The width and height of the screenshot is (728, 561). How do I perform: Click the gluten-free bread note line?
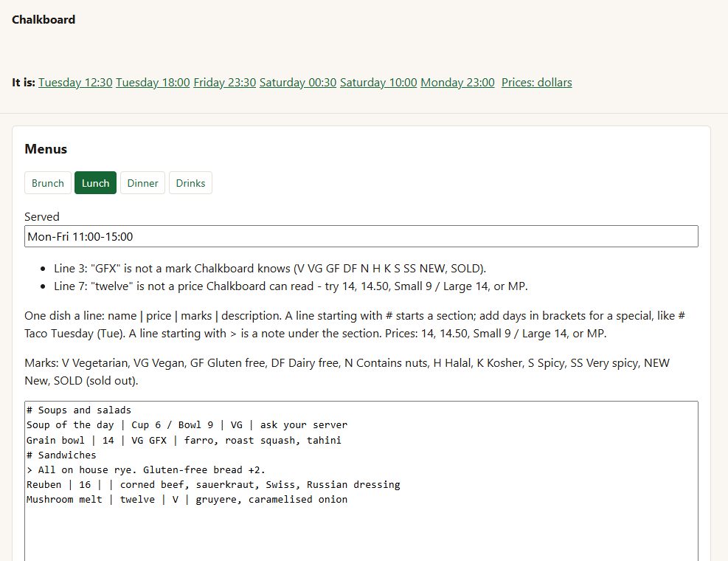pos(146,469)
